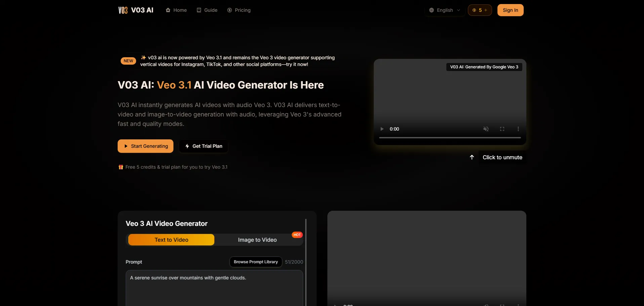Seek on the hero video progress bar
Viewport: 644px width, 306px height.
pos(450,138)
